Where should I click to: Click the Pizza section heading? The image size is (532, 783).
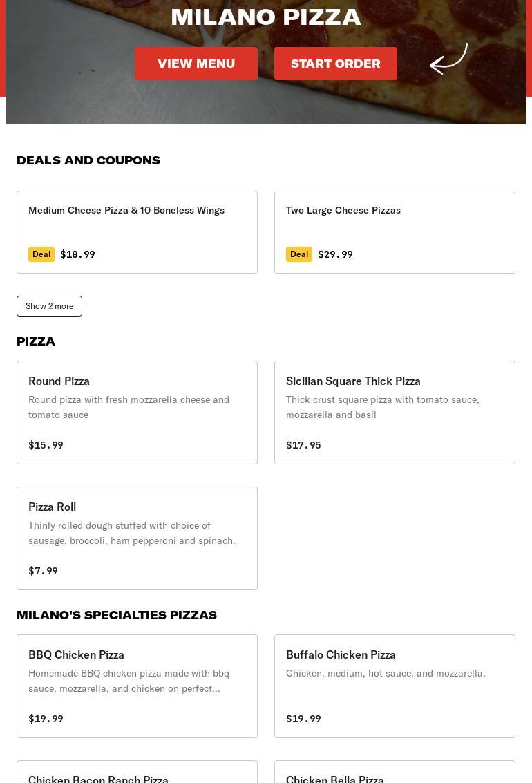[x=36, y=341]
